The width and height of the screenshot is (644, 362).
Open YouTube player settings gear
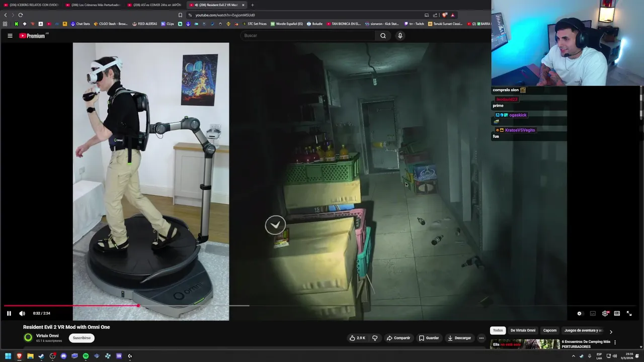tap(605, 313)
